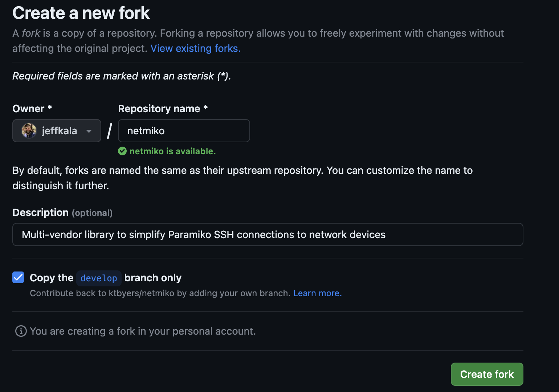Click the jeffkala owner avatar
The width and height of the screenshot is (559, 392).
click(29, 131)
